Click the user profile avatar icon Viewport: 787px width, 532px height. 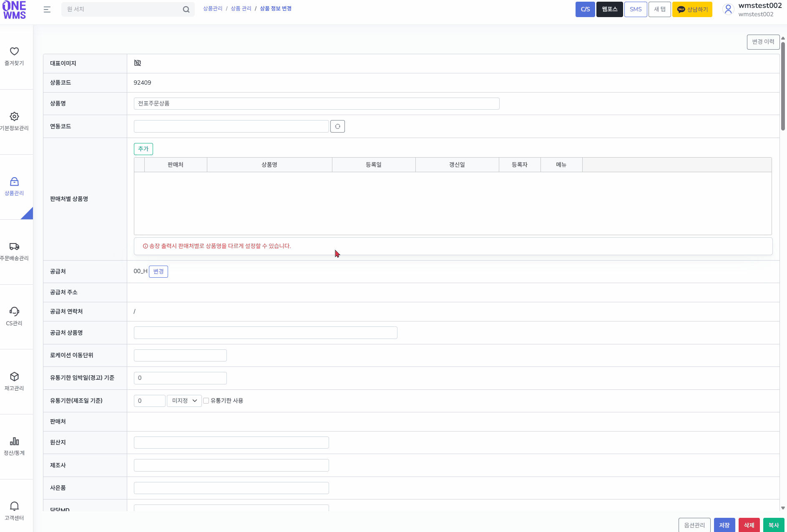[728, 10]
